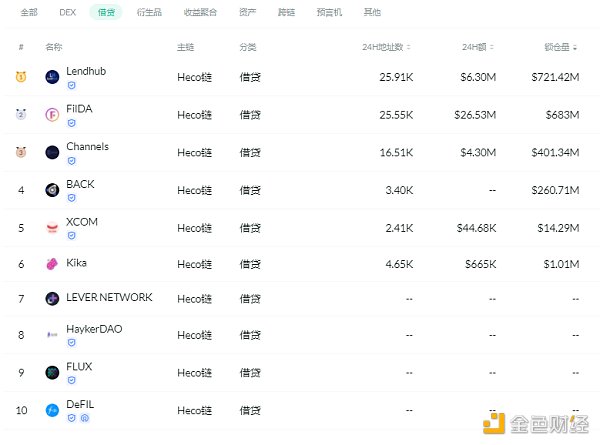Click the BACK project logo icon

click(52, 190)
